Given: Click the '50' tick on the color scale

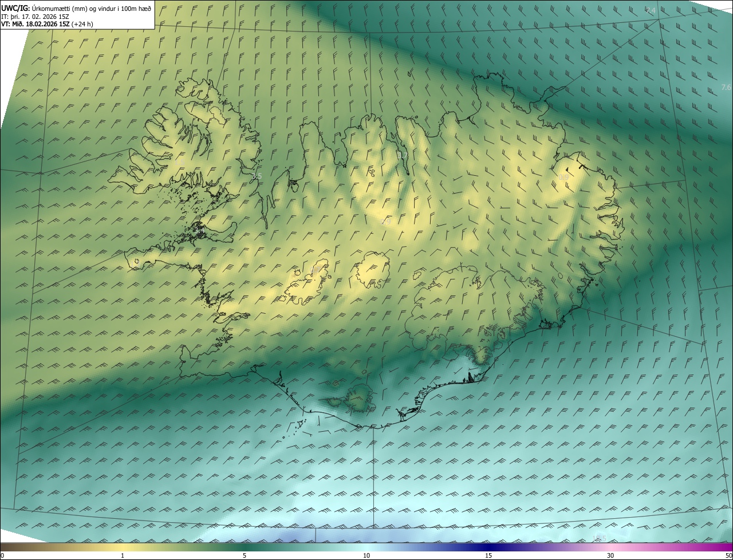Looking at the screenshot, I should [728, 555].
